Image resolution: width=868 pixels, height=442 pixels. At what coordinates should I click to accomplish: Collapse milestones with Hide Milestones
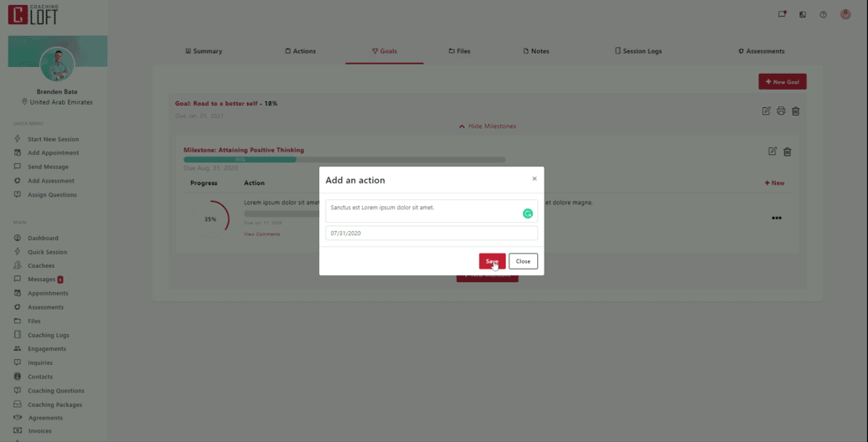pyautogui.click(x=487, y=126)
